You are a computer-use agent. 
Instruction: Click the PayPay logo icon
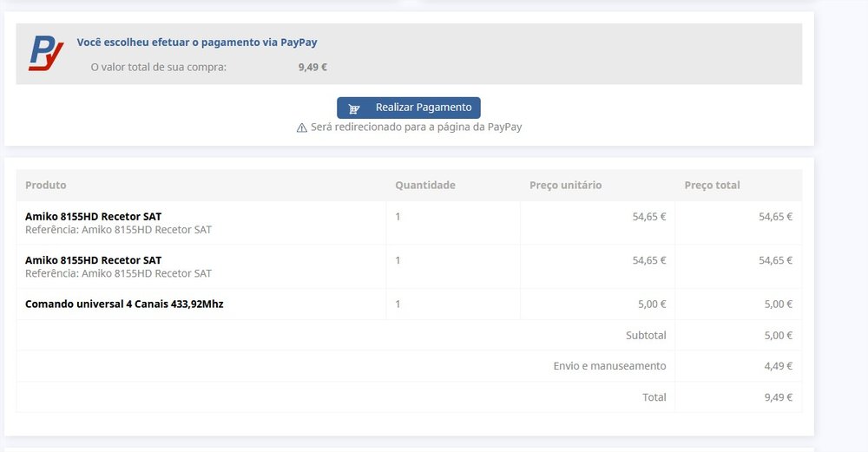click(46, 53)
